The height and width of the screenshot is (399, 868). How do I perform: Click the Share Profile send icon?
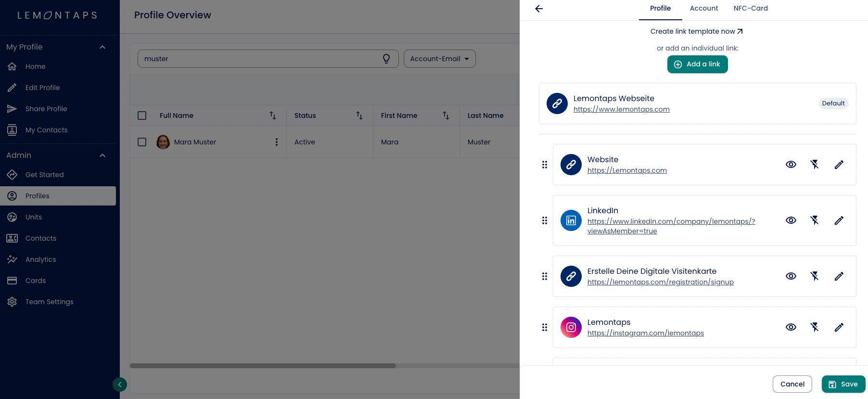12,109
